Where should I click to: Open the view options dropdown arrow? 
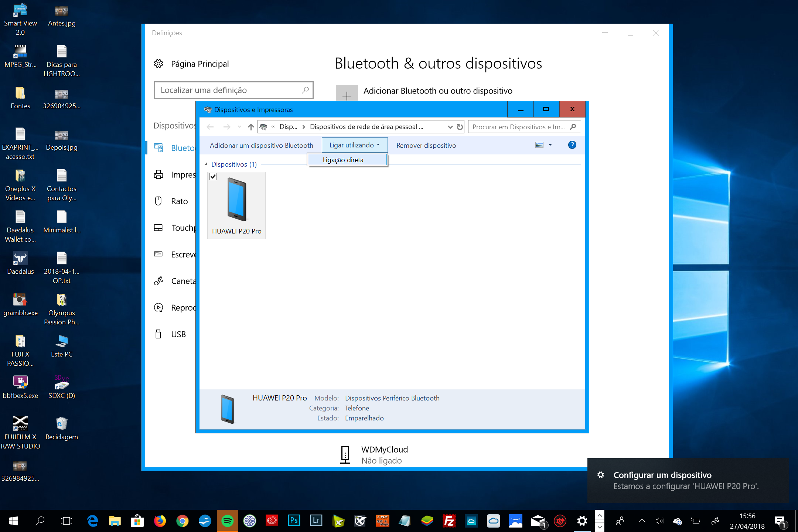tap(550, 145)
